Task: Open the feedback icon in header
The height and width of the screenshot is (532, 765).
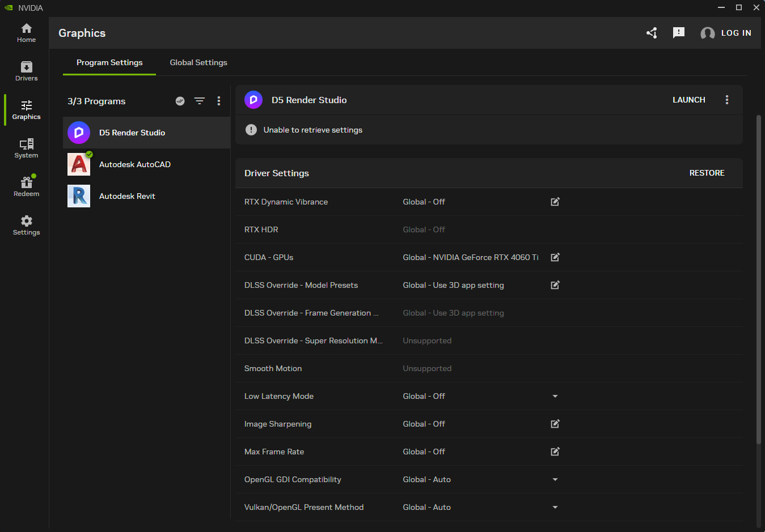Action: pos(678,33)
